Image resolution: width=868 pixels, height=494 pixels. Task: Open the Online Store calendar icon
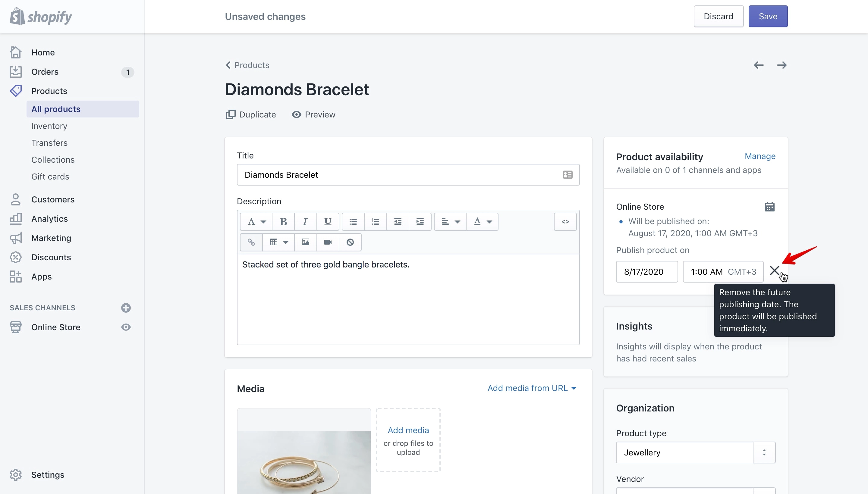[769, 207]
